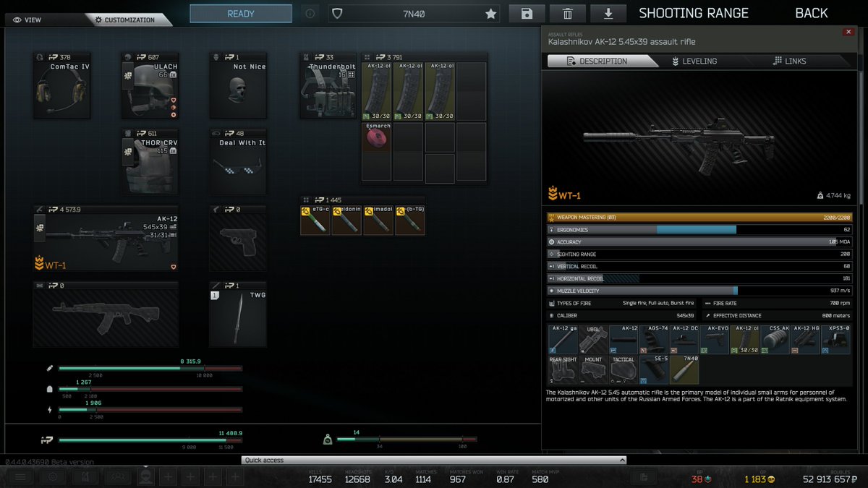Click the Ergonomics stat bar

coord(699,229)
